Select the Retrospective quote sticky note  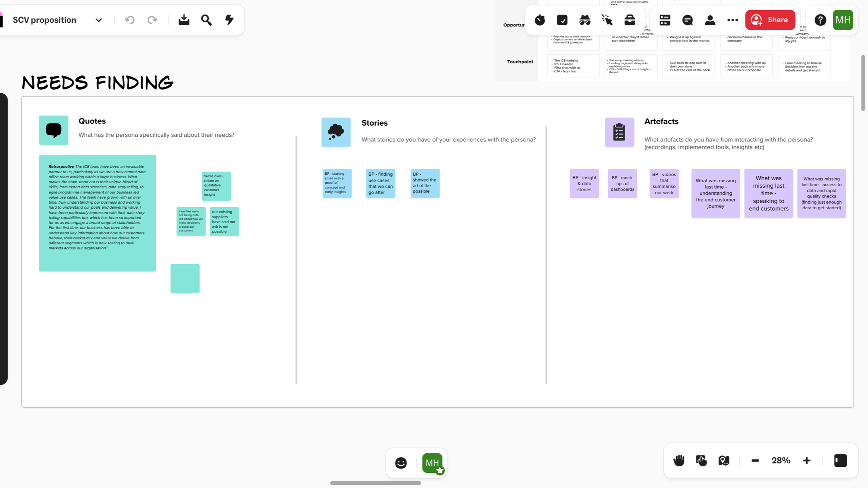(98, 213)
